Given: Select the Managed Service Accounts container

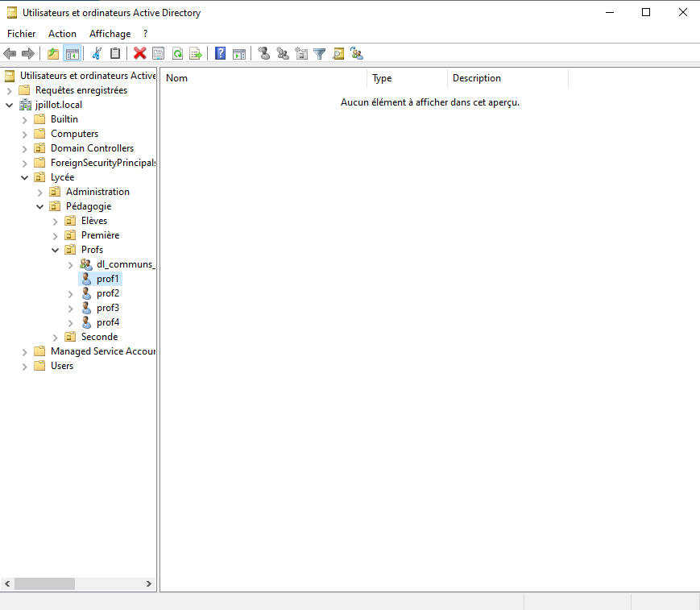Looking at the screenshot, I should coord(103,351).
